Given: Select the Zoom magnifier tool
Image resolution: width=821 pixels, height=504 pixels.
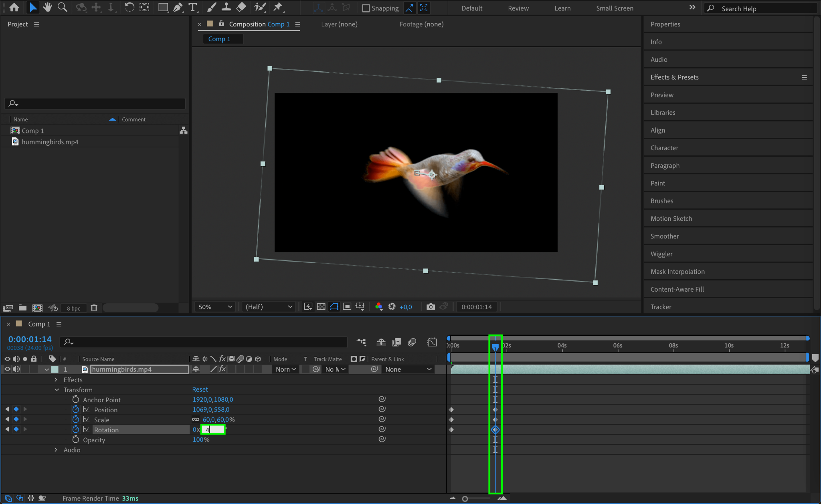Looking at the screenshot, I should pos(62,7).
